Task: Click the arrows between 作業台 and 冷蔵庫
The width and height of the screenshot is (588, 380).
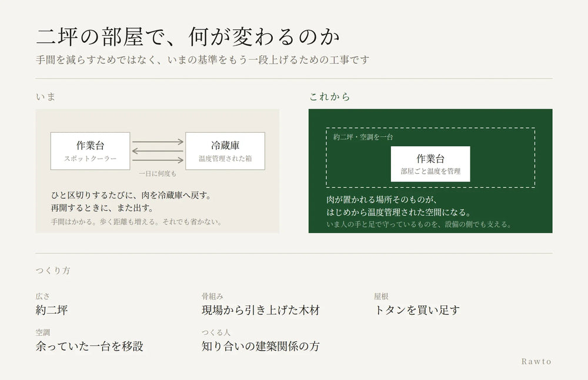Action: point(158,151)
